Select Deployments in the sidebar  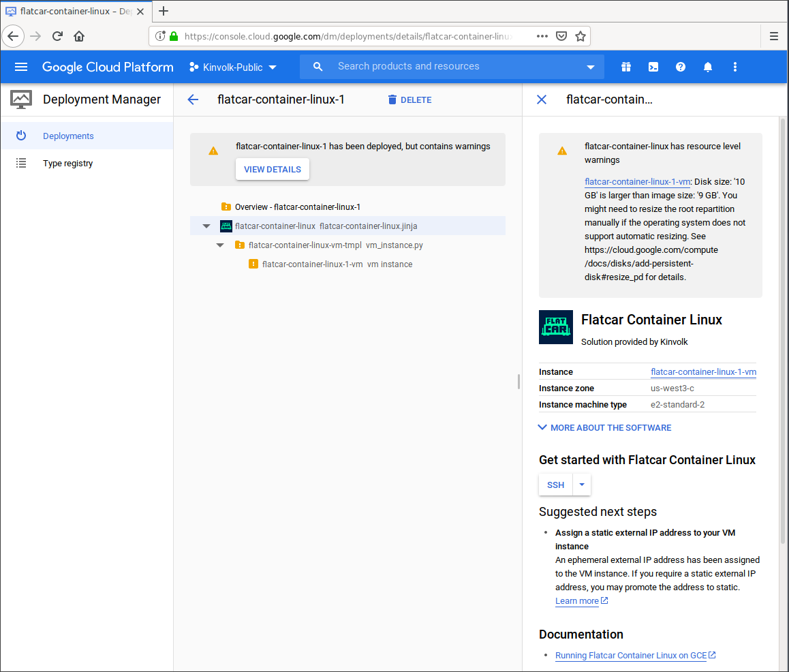(68, 136)
